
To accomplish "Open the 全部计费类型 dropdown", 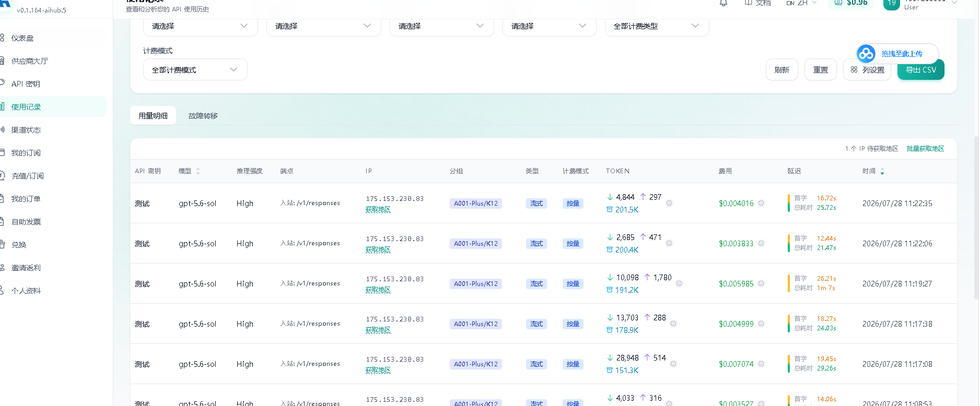I will [657, 26].
